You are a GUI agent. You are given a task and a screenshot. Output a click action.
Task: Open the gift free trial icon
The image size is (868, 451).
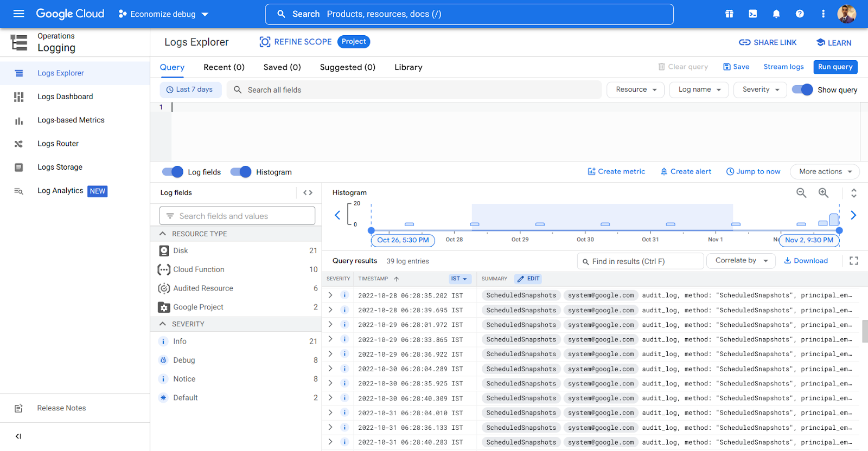pos(729,14)
